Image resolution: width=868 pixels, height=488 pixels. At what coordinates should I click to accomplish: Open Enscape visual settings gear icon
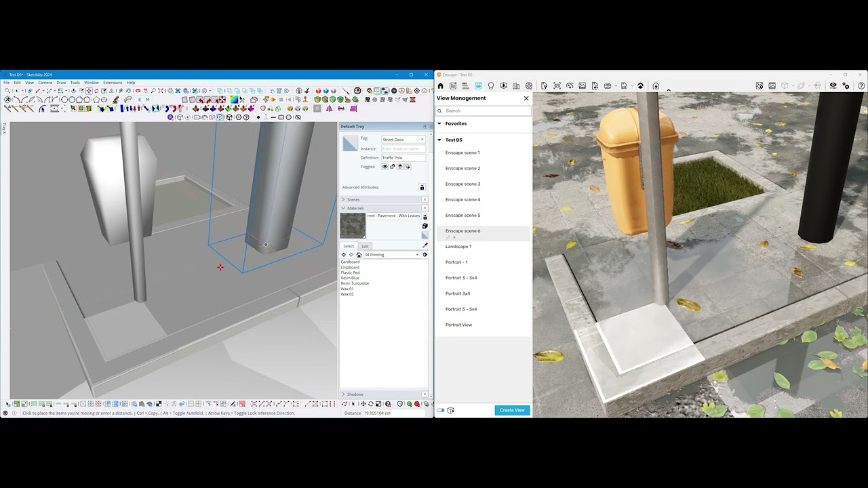coord(846,86)
